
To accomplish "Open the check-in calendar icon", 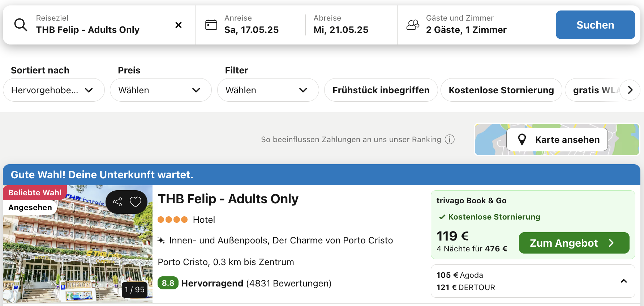I will point(211,25).
